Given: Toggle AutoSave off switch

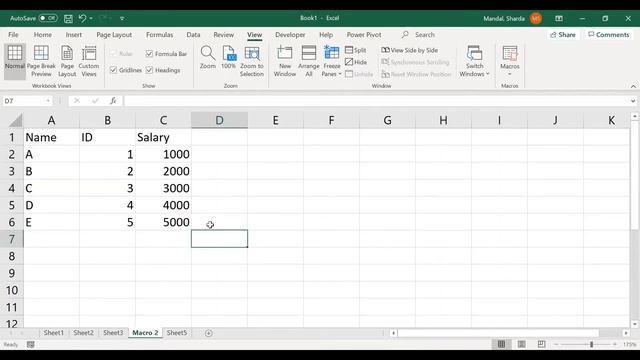Looking at the screenshot, I should [48, 18].
